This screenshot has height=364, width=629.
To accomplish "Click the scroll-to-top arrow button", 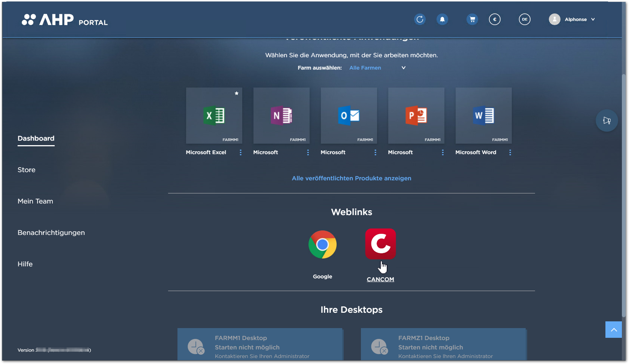I will pyautogui.click(x=614, y=330).
